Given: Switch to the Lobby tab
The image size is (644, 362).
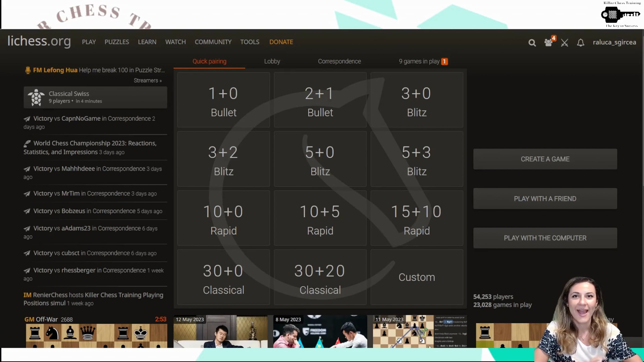Looking at the screenshot, I should click(272, 61).
